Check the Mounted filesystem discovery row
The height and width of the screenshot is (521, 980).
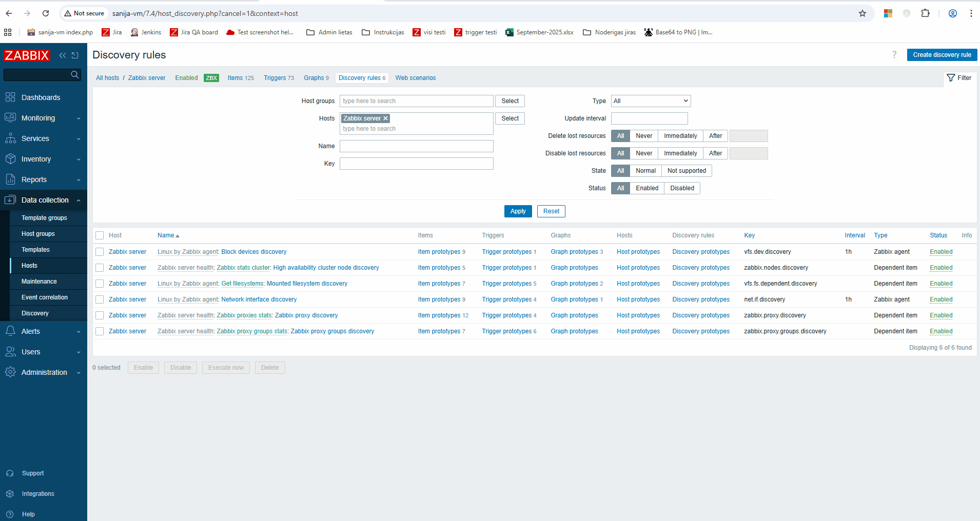(x=100, y=284)
